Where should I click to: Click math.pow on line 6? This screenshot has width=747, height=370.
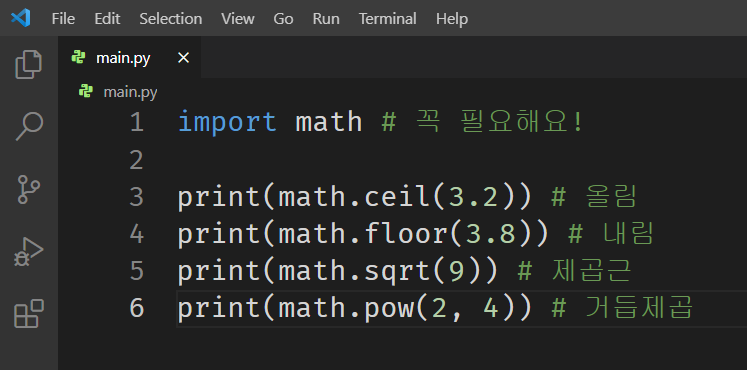coord(346,308)
